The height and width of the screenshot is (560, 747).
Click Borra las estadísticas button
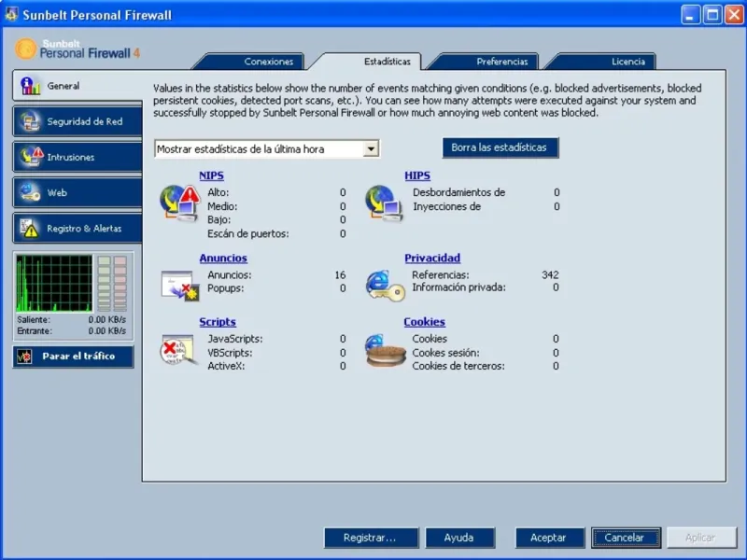click(x=500, y=147)
